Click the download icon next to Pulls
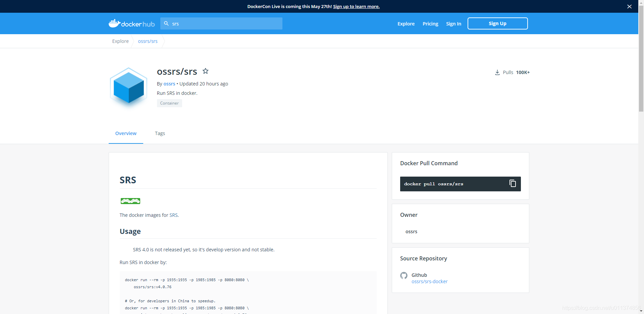Screen dimensions: 644x314 click(497, 72)
